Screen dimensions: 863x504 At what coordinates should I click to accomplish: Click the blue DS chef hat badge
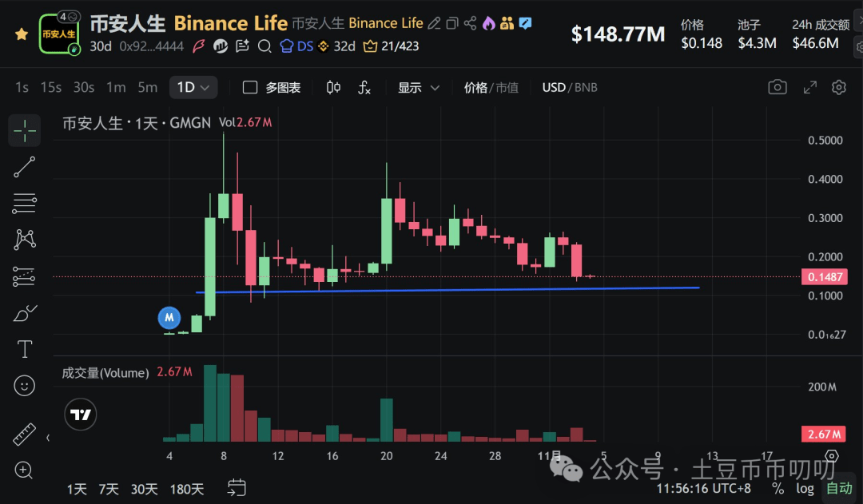click(296, 46)
